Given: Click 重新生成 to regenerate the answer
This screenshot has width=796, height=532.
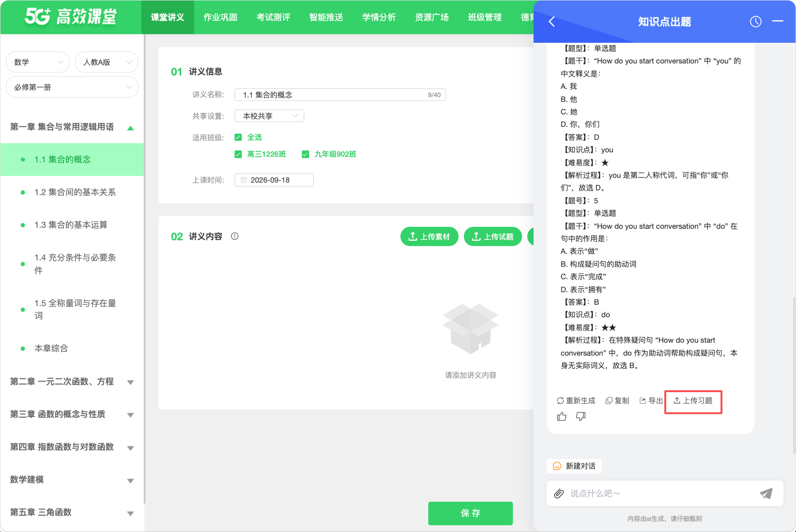Looking at the screenshot, I should click(x=576, y=401).
